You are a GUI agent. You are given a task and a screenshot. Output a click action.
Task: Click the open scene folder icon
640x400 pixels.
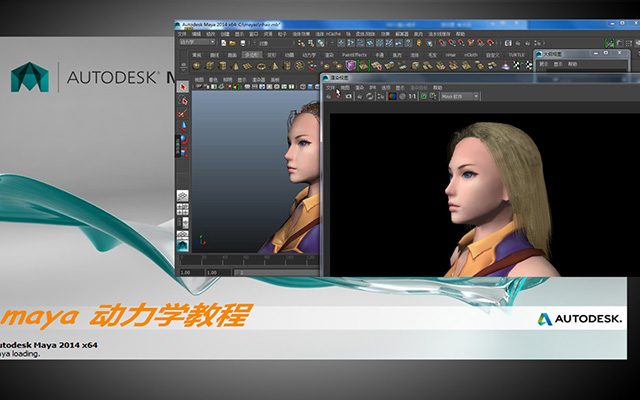coord(233,43)
